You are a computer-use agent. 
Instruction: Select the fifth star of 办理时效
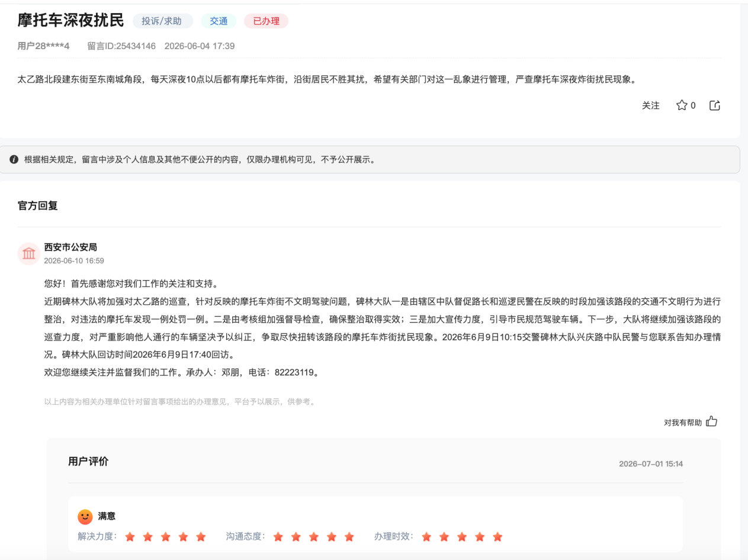coord(497,537)
